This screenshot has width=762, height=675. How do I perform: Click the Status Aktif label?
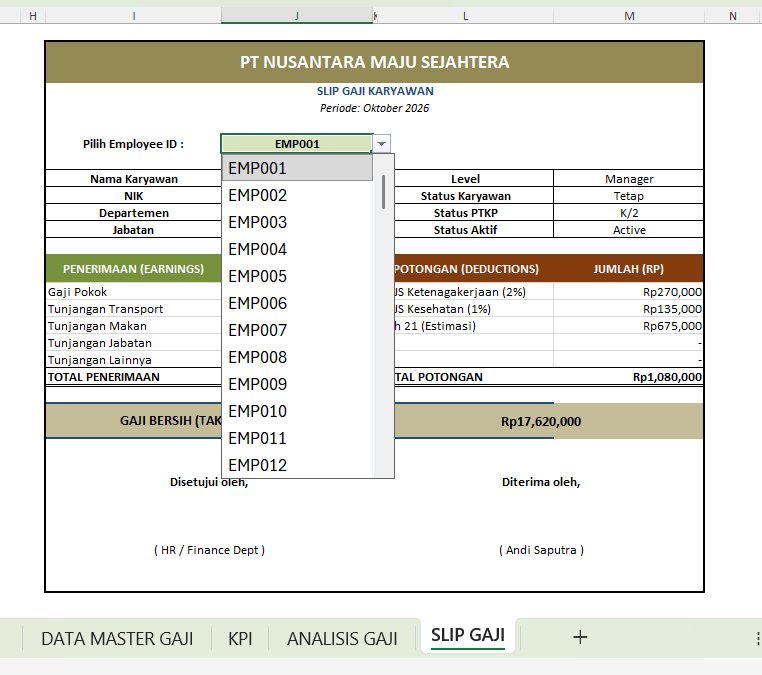[x=465, y=230]
